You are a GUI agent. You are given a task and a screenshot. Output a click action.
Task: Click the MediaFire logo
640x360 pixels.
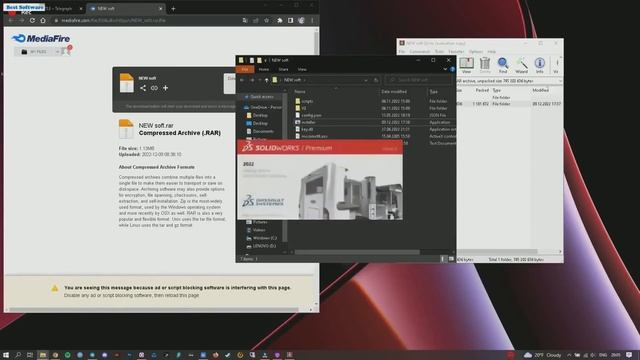tap(41, 38)
